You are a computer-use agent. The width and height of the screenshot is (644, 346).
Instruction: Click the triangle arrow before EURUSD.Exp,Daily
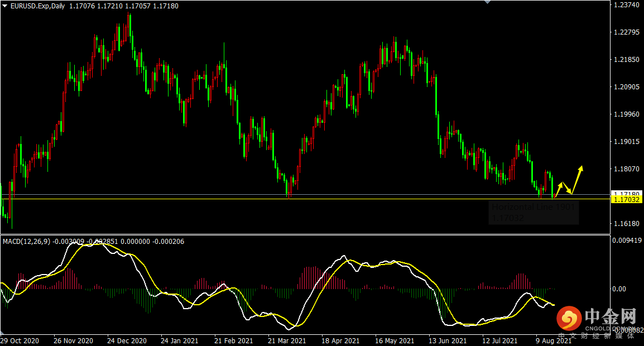pyautogui.click(x=5, y=6)
